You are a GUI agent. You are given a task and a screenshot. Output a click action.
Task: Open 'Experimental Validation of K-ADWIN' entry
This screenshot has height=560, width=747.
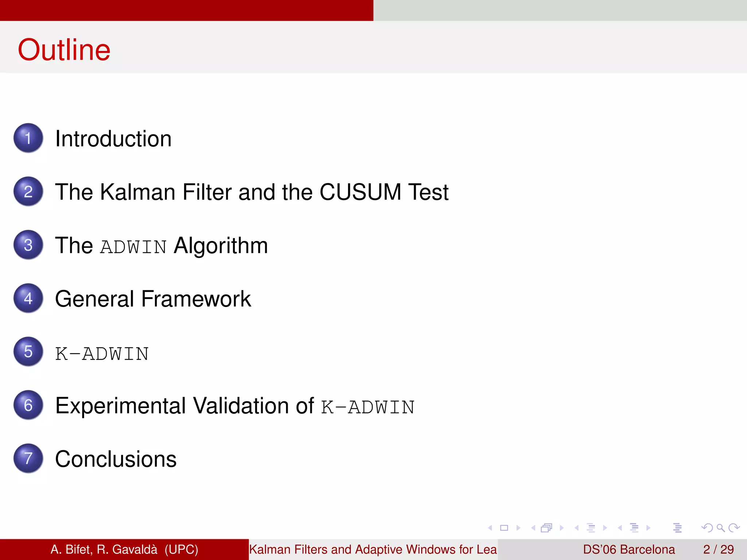[x=235, y=406]
